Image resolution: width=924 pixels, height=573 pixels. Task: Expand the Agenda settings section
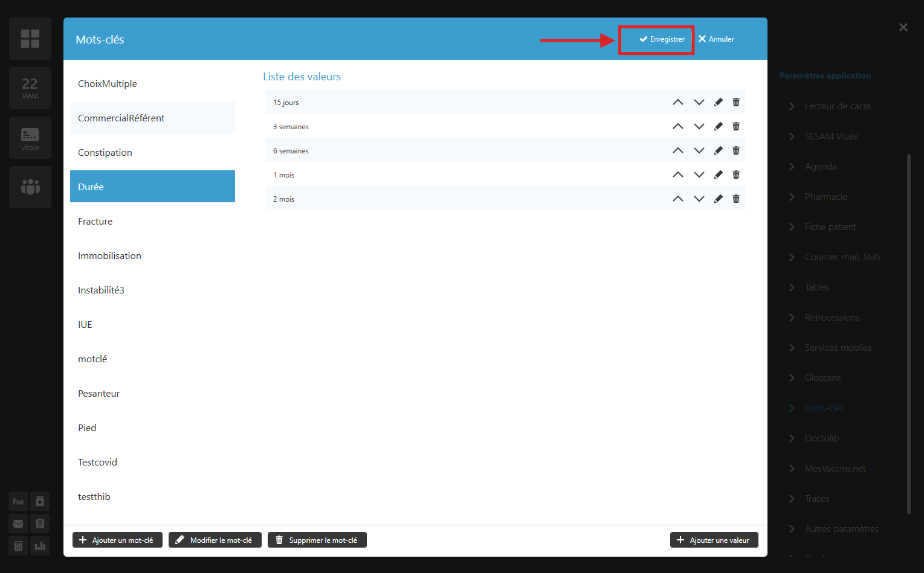tap(821, 167)
